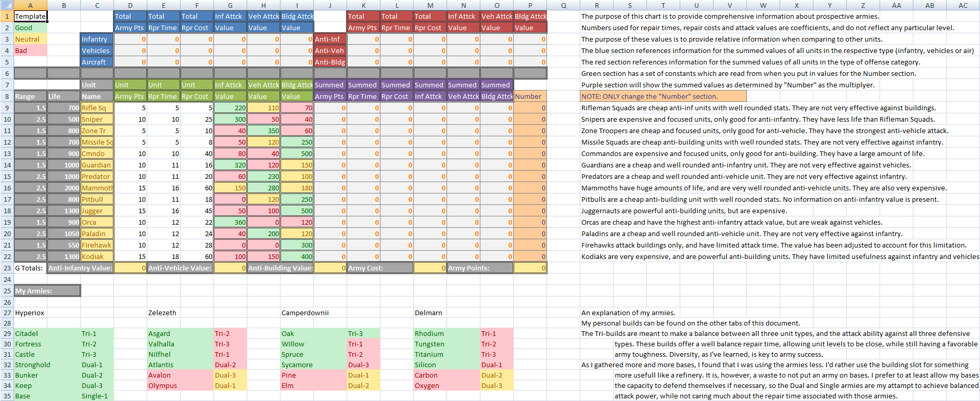Click the purple Summed Army Pts header
This screenshot has height=401, width=980.
point(330,90)
